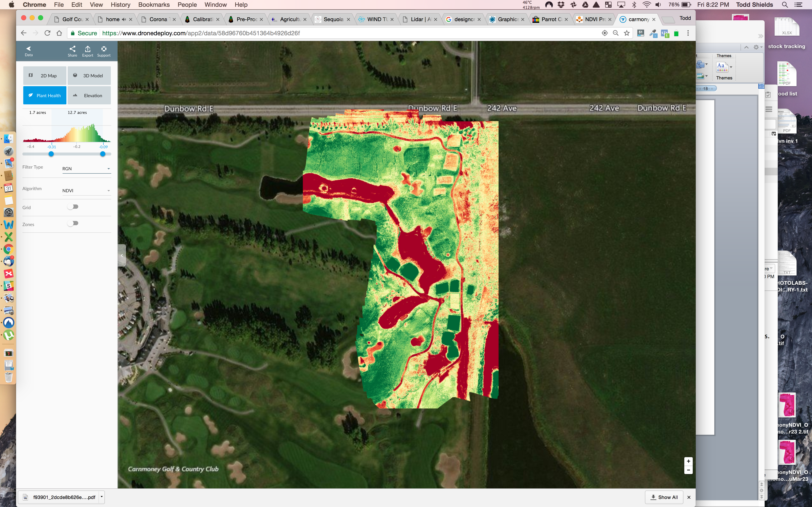Adjust the right histogram slider handle

click(x=103, y=154)
